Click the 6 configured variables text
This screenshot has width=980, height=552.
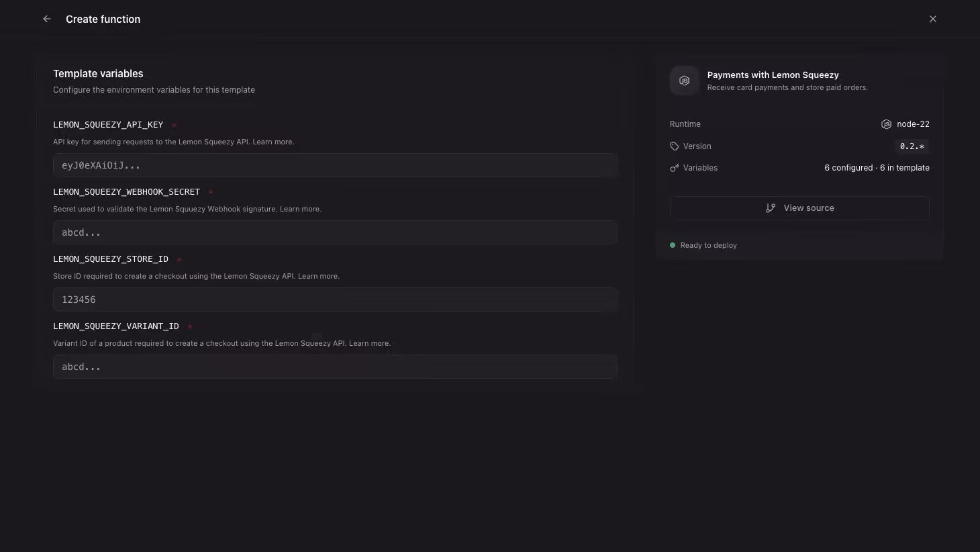pos(848,168)
